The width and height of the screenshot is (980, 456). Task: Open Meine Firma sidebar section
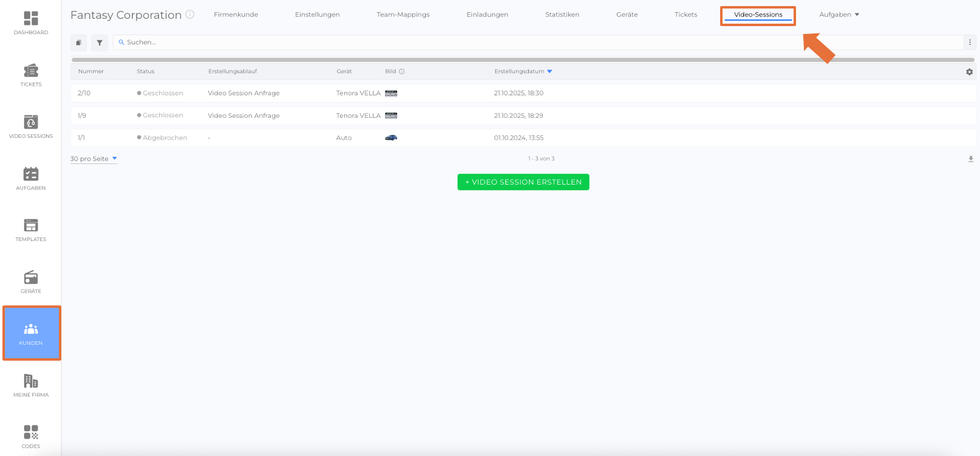pyautogui.click(x=31, y=386)
